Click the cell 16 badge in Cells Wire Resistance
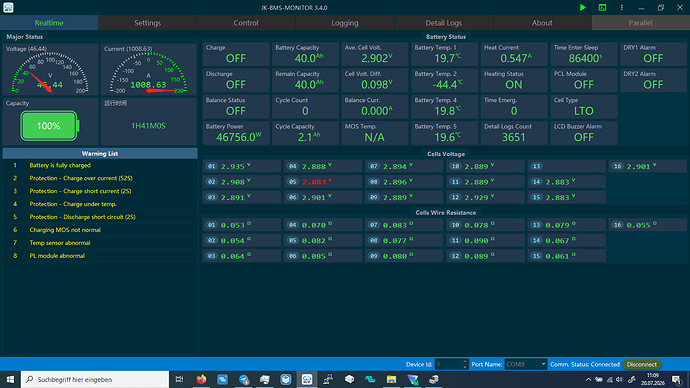The image size is (690, 388). pos(617,225)
